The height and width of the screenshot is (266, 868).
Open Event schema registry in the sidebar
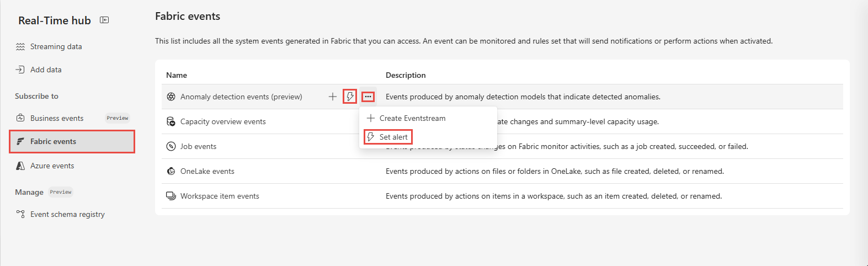pyautogui.click(x=67, y=214)
